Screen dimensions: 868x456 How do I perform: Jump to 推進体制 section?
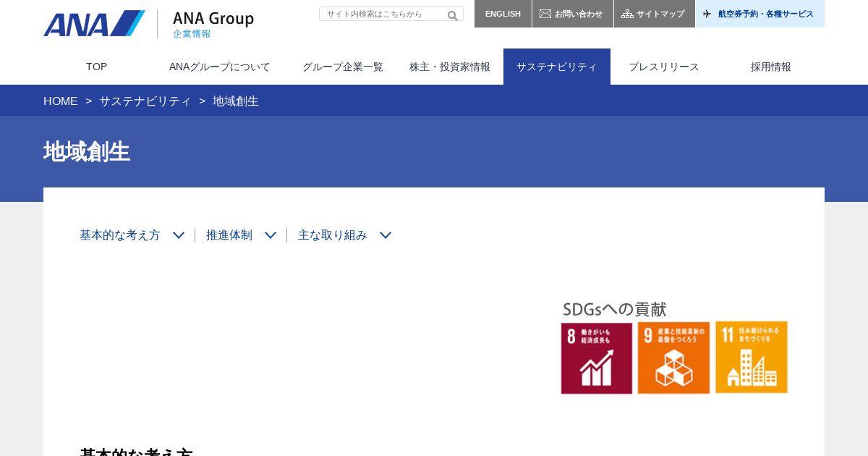click(229, 235)
